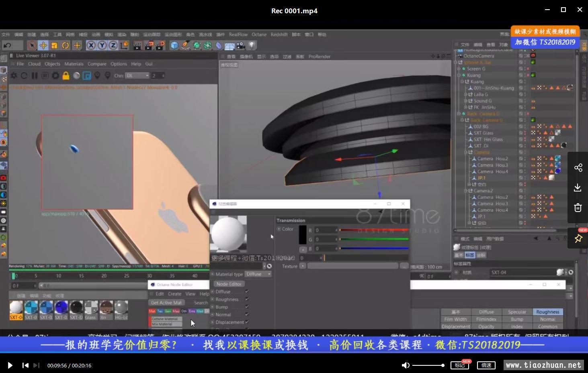Open Render Settings clapperboard with gear

pos(160,45)
